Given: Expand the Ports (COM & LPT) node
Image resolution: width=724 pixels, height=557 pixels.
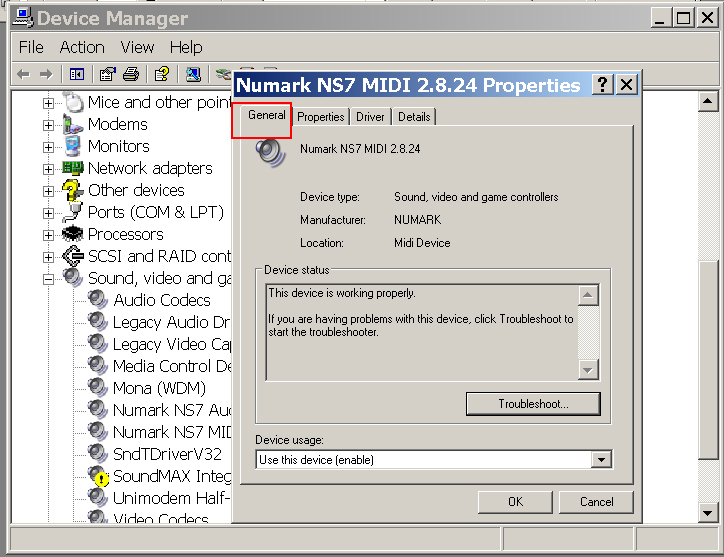Looking at the screenshot, I should [48, 213].
